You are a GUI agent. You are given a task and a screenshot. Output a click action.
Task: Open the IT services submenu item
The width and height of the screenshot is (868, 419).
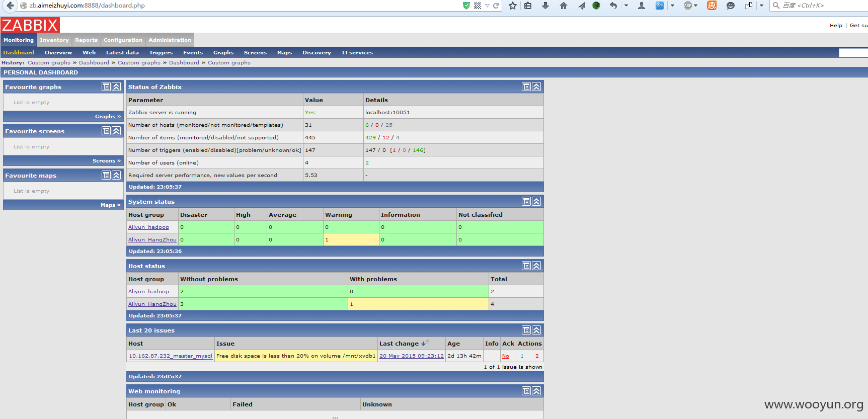click(x=357, y=52)
